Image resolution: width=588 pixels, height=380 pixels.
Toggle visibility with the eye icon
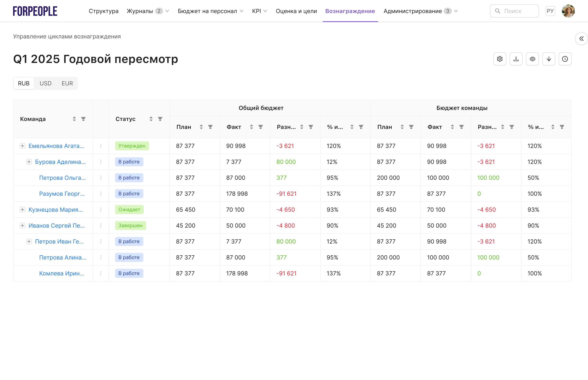point(532,59)
